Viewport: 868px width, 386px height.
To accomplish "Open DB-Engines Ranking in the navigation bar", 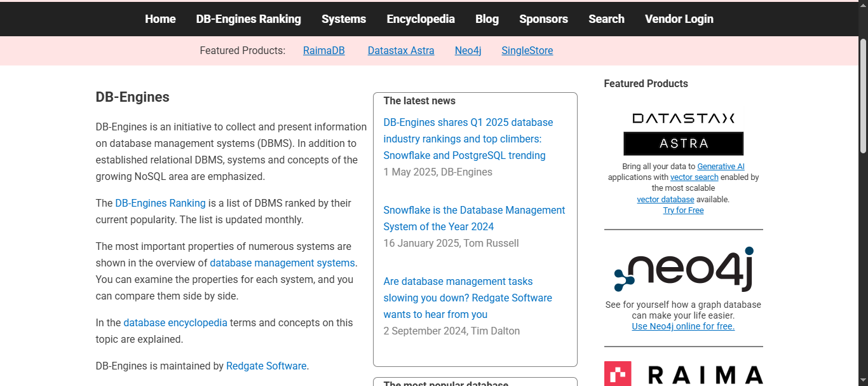I will click(248, 19).
